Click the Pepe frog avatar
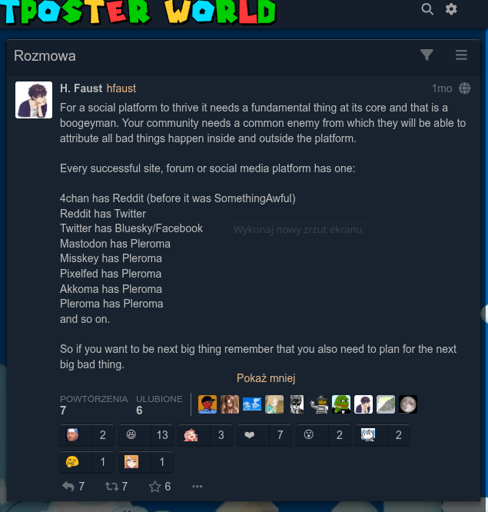488x512 pixels. (x=341, y=404)
